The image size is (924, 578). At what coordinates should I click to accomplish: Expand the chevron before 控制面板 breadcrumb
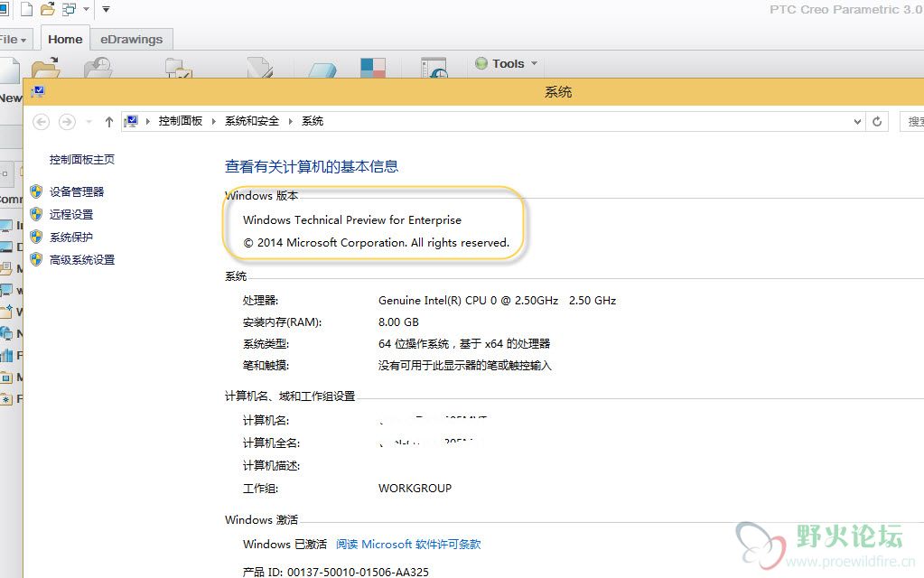point(147,121)
